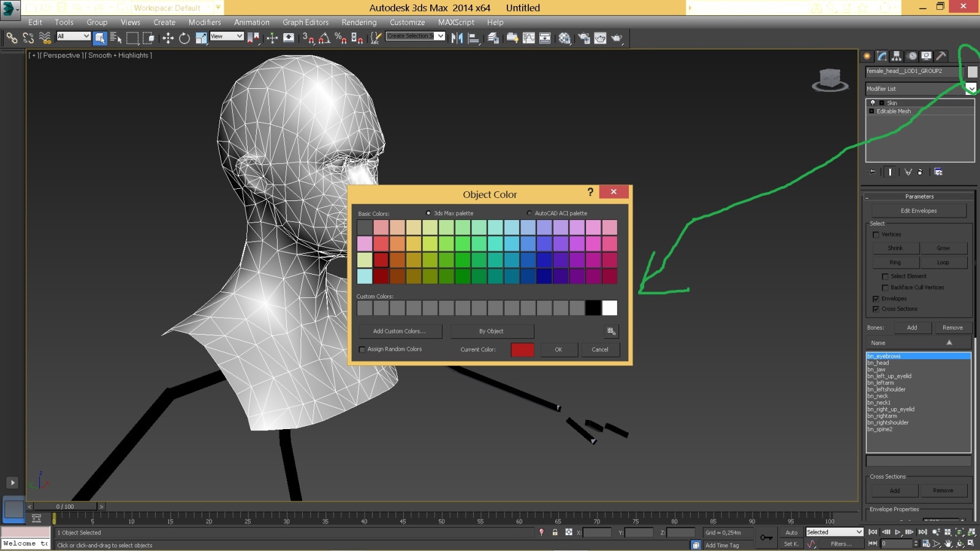
Task: Open the reference coordinate View dropdown
Action: (227, 36)
